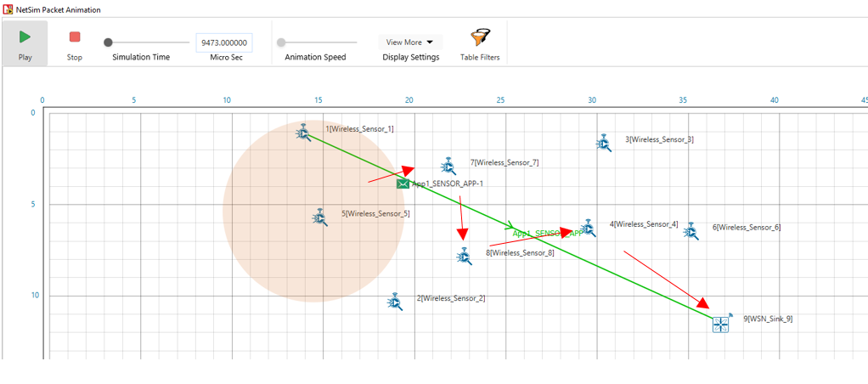Click the 9[WSN_Sink_9] label
868x384 pixels.
pyautogui.click(x=769, y=319)
